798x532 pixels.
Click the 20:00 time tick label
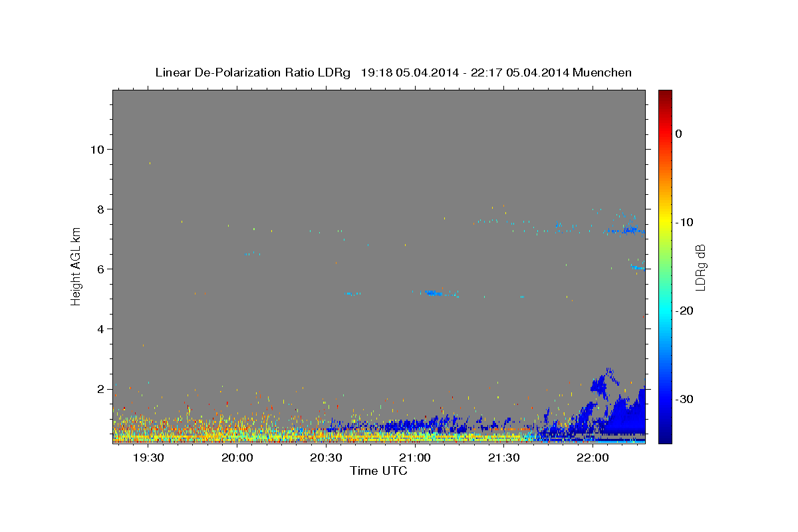click(237, 458)
